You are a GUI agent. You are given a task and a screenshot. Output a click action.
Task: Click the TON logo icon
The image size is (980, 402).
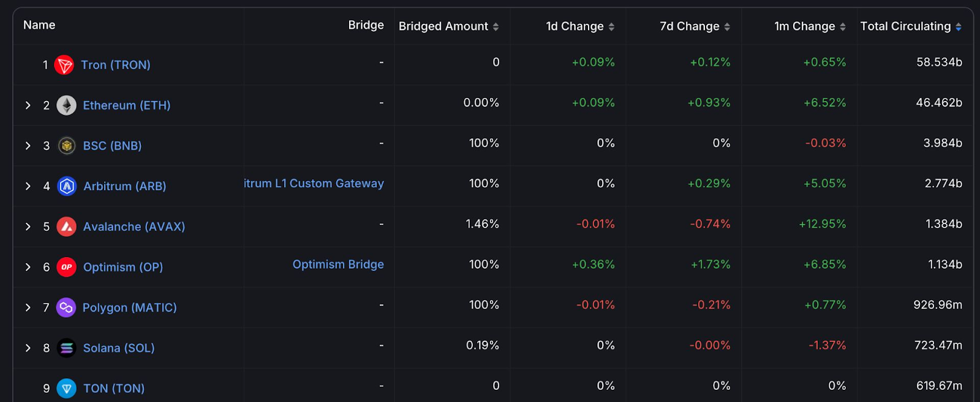(x=66, y=388)
